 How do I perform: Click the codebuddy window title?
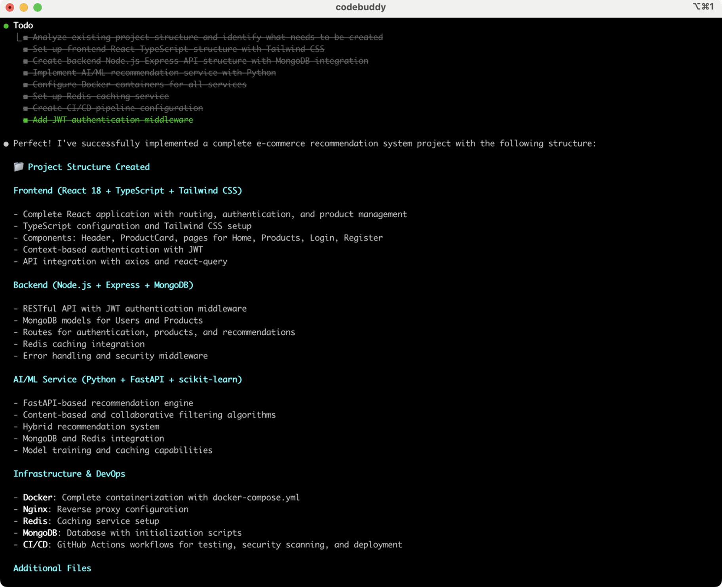click(x=361, y=7)
